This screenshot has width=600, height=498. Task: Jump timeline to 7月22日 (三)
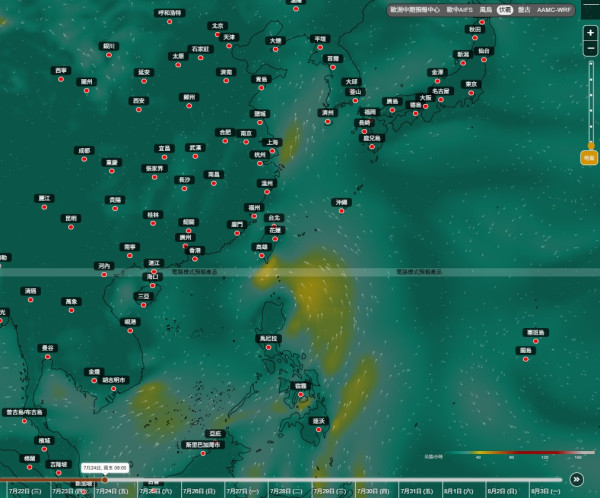point(25,491)
